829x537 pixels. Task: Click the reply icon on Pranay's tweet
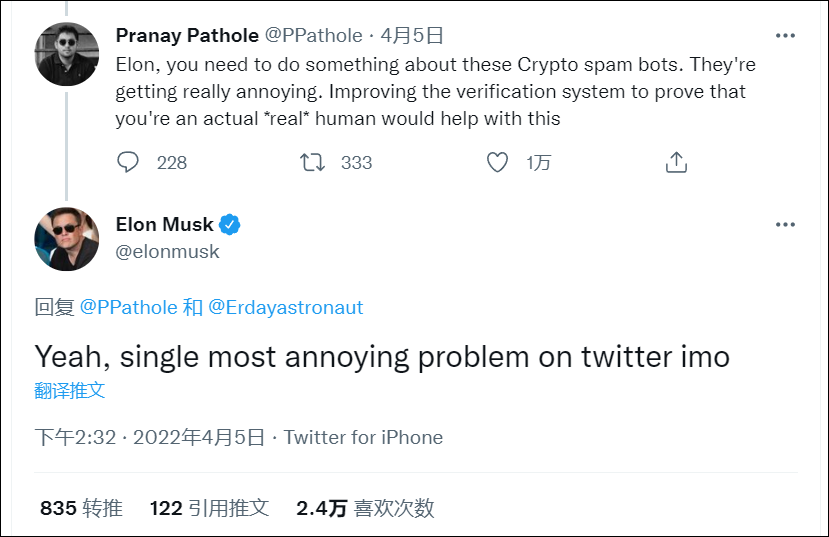pos(128,162)
